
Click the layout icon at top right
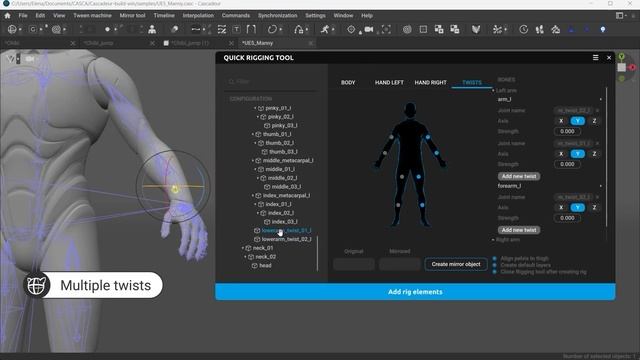620,16
